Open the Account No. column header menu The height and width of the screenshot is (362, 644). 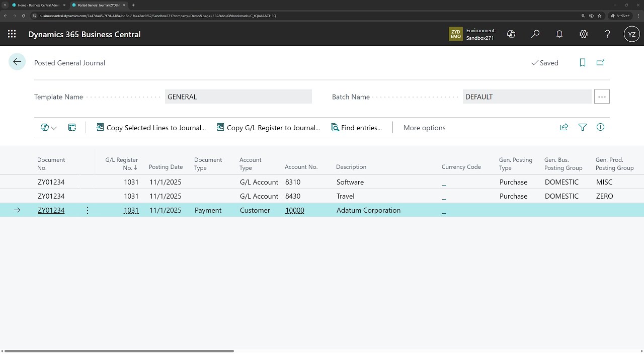pos(301,167)
